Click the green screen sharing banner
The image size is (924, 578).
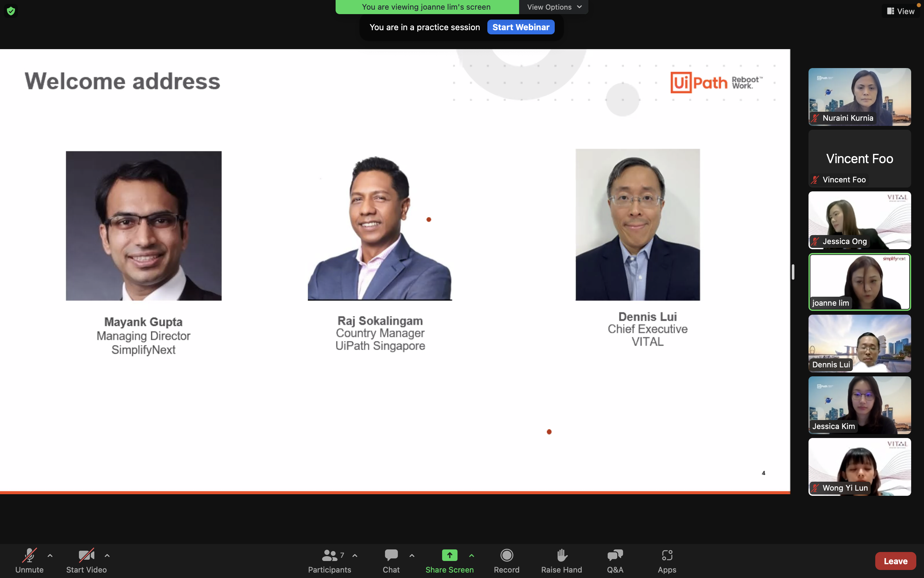[427, 7]
